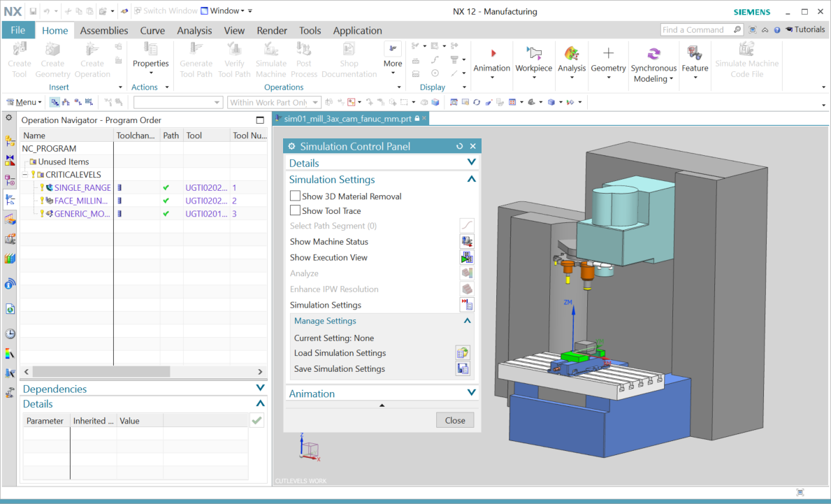This screenshot has height=504, width=831.
Task: Select the Unused Items node
Action: click(63, 161)
